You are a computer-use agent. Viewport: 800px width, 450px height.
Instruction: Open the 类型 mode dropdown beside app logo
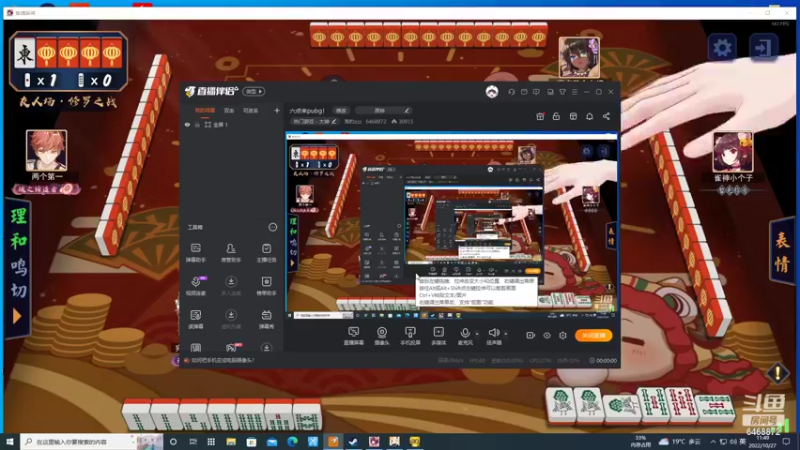254,91
